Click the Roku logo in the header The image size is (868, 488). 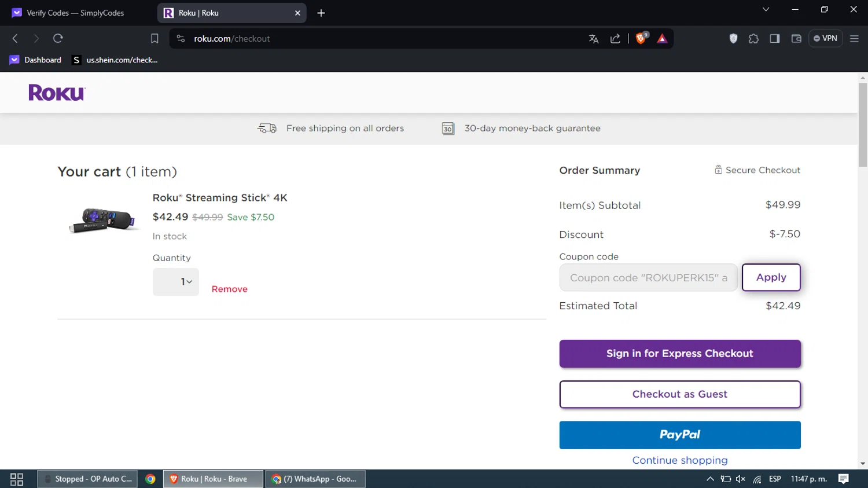pyautogui.click(x=57, y=93)
